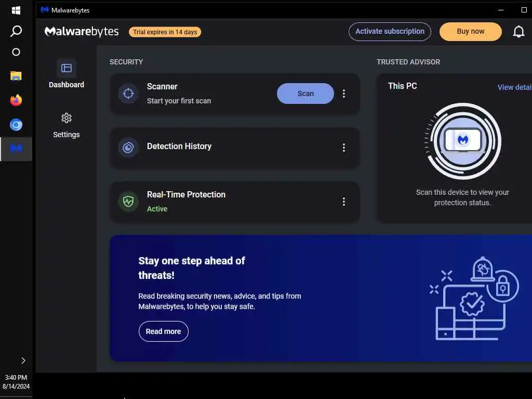This screenshot has width=532, height=399.
Task: Click the This PC device illustration
Action: coord(463,141)
